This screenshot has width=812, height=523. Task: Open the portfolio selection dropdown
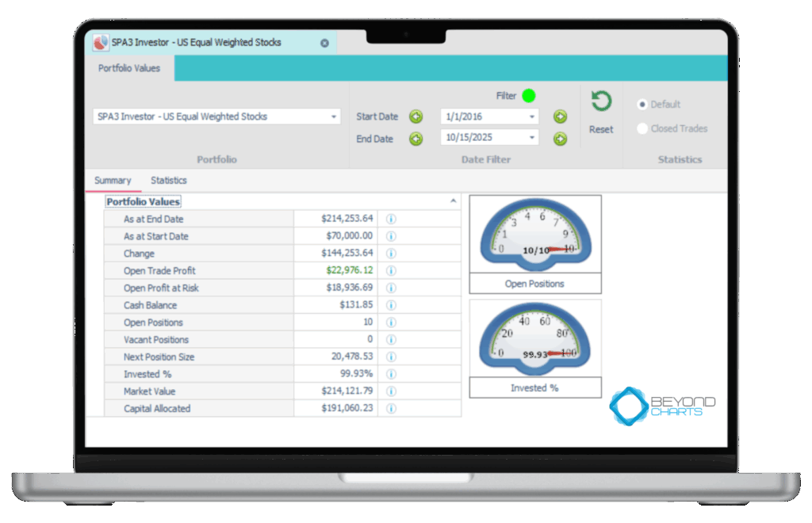[x=333, y=116]
